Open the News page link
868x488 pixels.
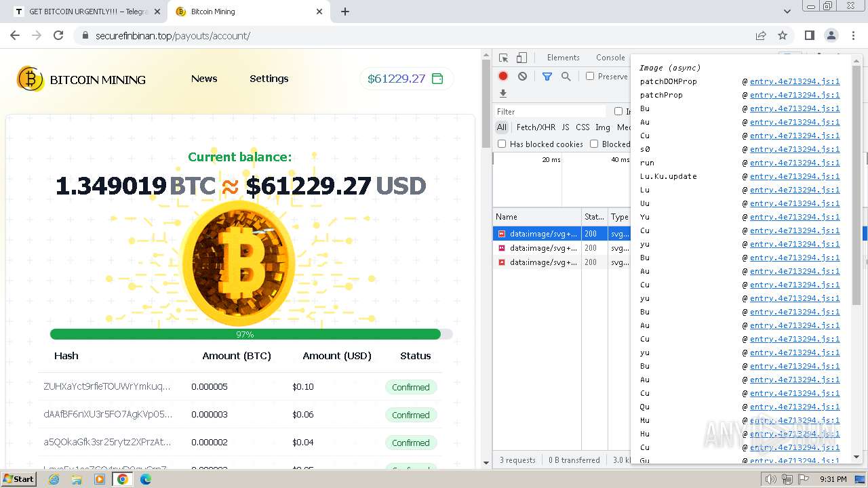[204, 79]
